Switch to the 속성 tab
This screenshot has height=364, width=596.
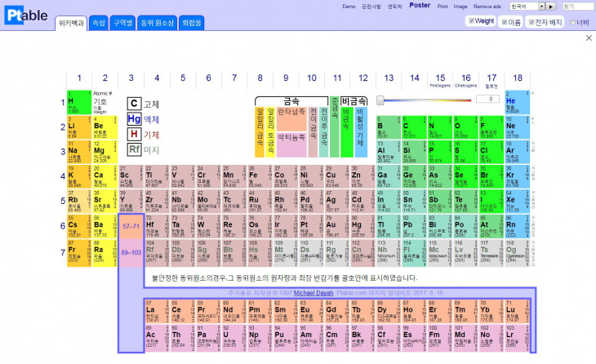[x=98, y=23]
